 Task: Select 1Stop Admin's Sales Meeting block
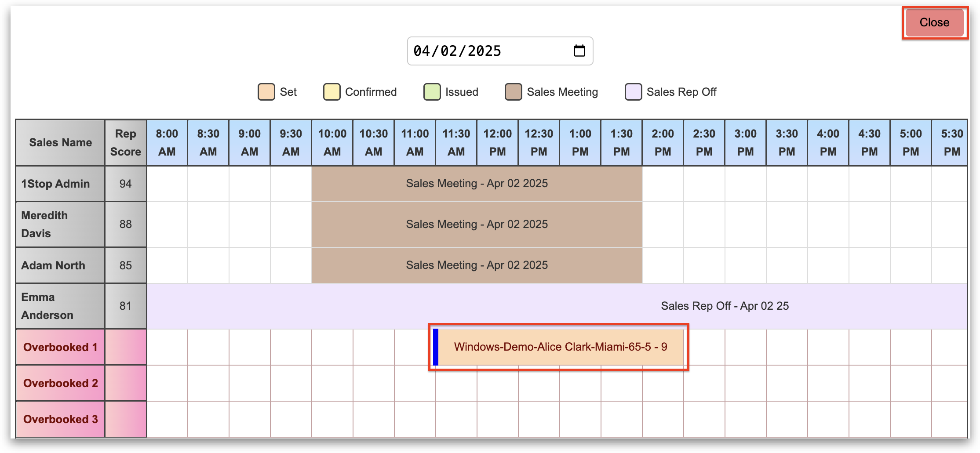pyautogui.click(x=477, y=183)
